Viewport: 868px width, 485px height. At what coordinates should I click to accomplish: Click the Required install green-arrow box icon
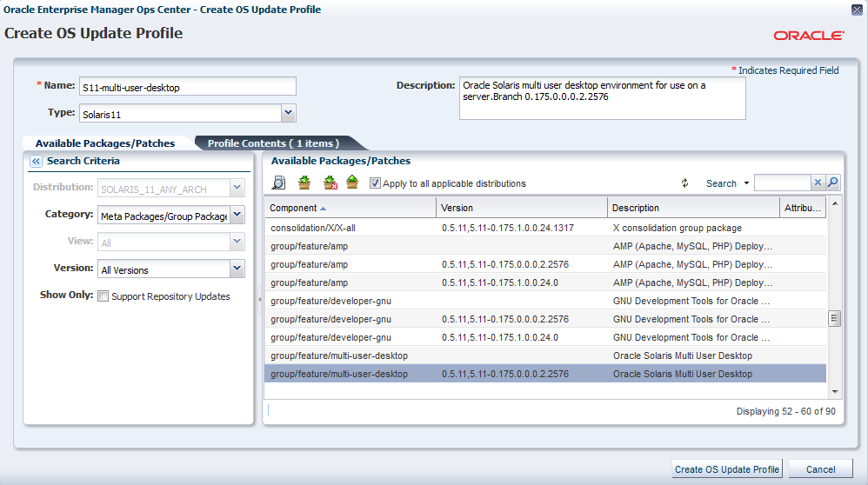[304, 183]
